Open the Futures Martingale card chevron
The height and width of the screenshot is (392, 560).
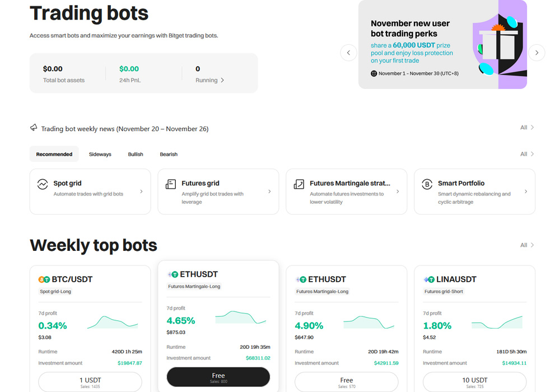pyautogui.click(x=398, y=192)
